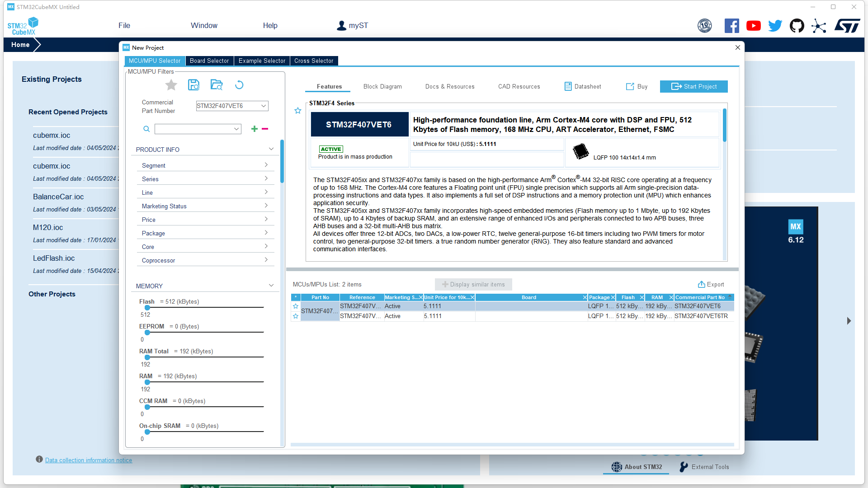868x488 pixels.
Task: Click the green plus add-search icon
Action: pyautogui.click(x=255, y=129)
